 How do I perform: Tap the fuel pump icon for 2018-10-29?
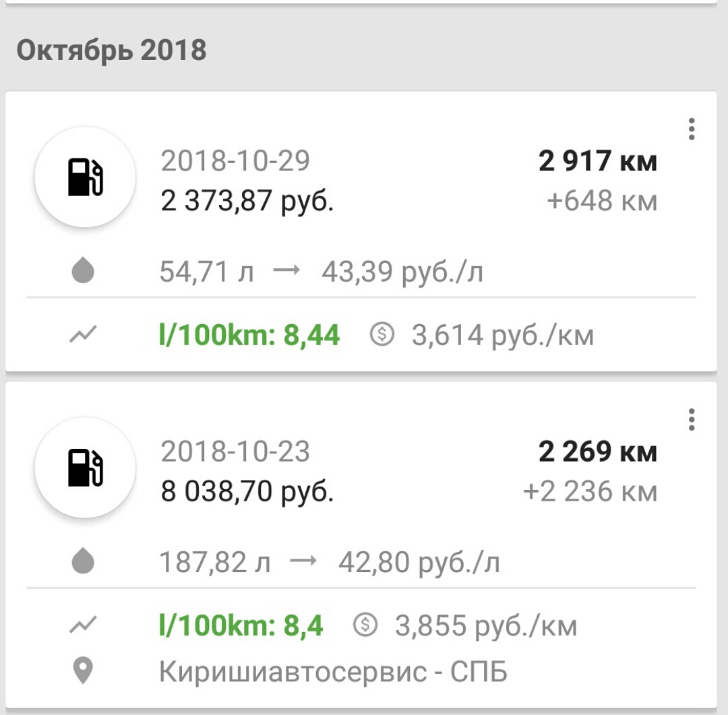[x=85, y=177]
